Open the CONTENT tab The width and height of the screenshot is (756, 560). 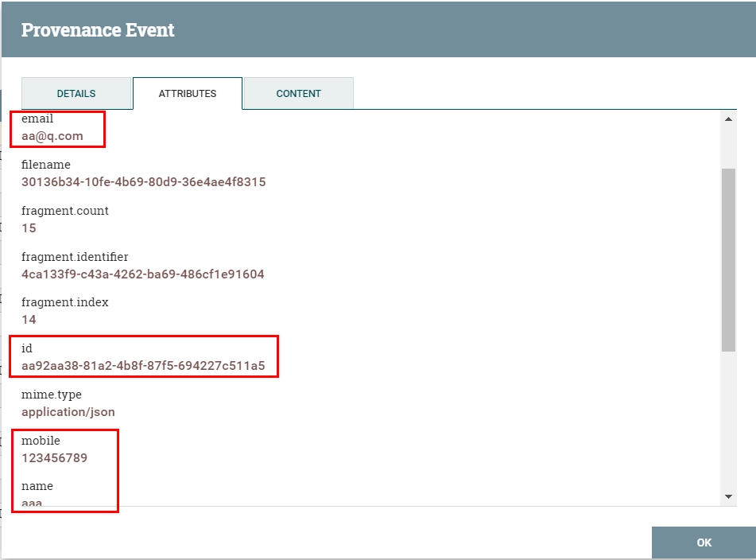pyautogui.click(x=298, y=93)
